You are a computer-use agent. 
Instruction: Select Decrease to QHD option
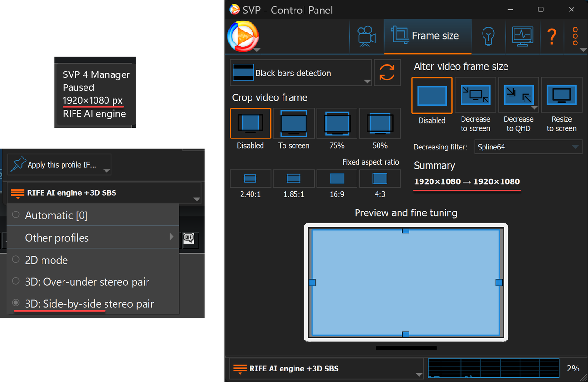(x=518, y=95)
